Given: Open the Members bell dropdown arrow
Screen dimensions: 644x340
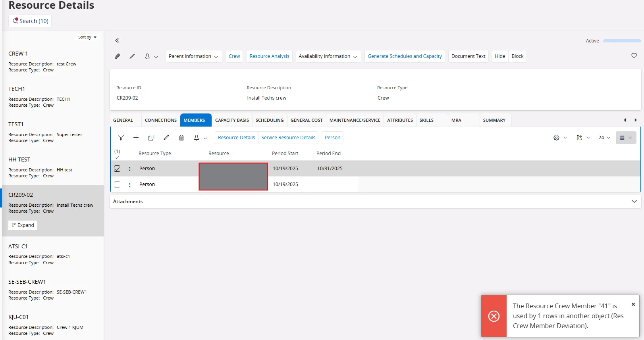Looking at the screenshot, I should point(205,138).
